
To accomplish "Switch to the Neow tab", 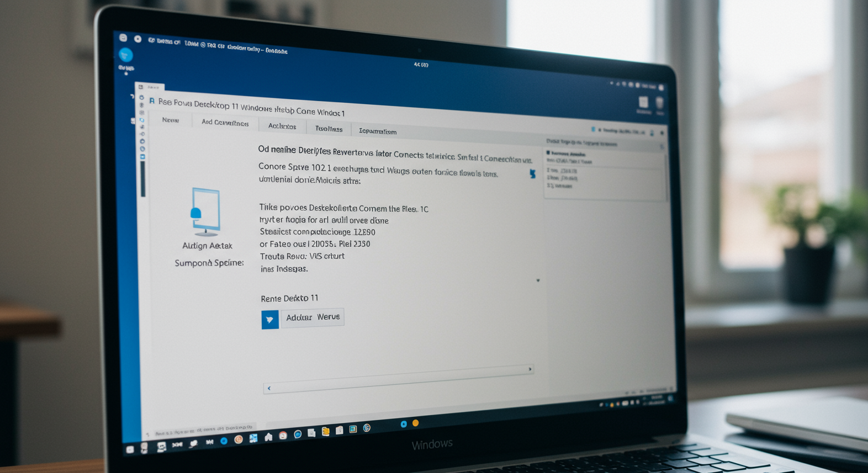I will (171, 120).
